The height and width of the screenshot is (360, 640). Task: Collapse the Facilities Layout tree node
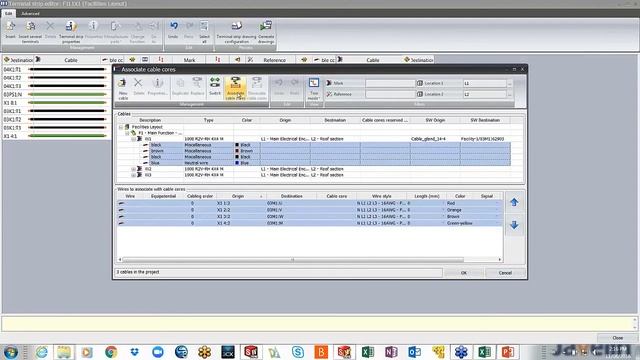click(121, 127)
